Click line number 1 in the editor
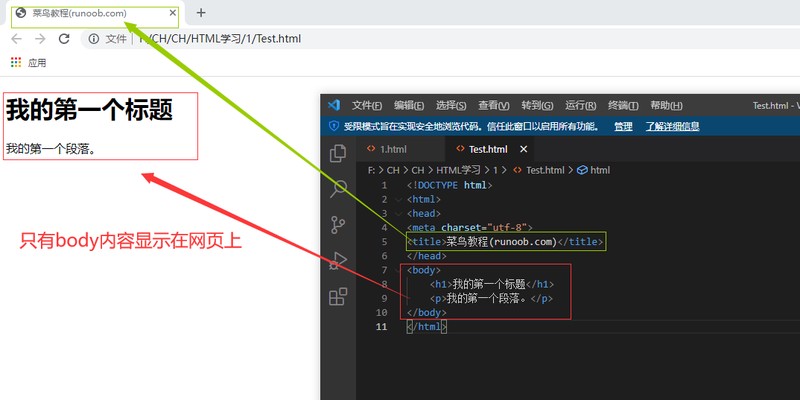Viewport: 800px width, 400px height. tap(384, 185)
